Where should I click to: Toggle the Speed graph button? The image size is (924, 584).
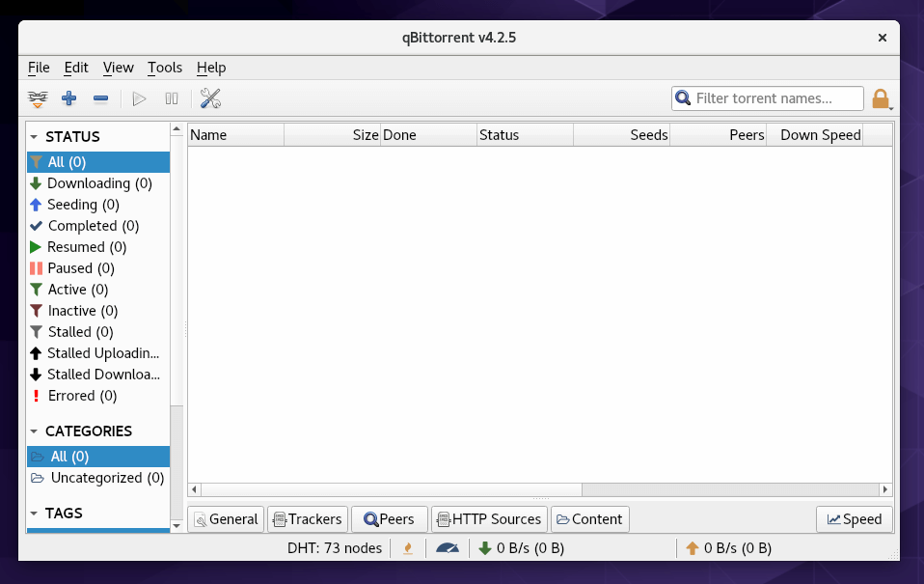pos(854,519)
